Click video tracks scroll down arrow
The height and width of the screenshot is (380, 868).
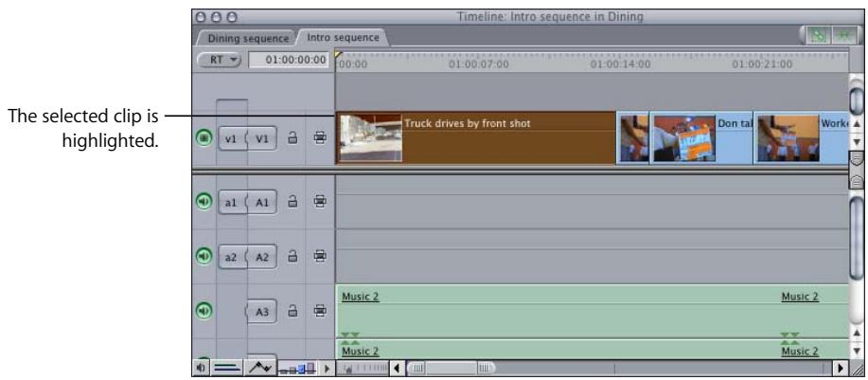857,142
